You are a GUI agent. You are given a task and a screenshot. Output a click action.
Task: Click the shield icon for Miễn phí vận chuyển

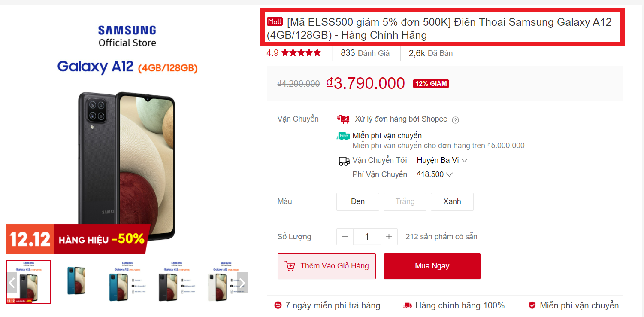coord(532,305)
